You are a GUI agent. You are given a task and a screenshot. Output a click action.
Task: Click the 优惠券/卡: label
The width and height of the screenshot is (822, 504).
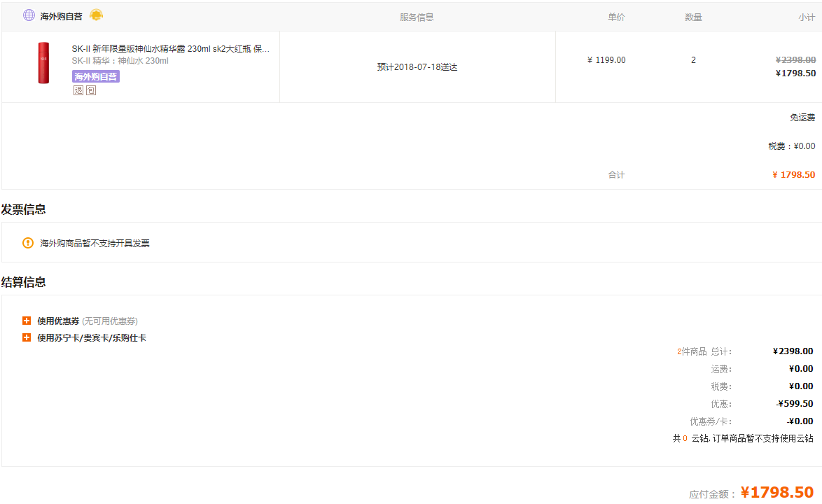[711, 421]
